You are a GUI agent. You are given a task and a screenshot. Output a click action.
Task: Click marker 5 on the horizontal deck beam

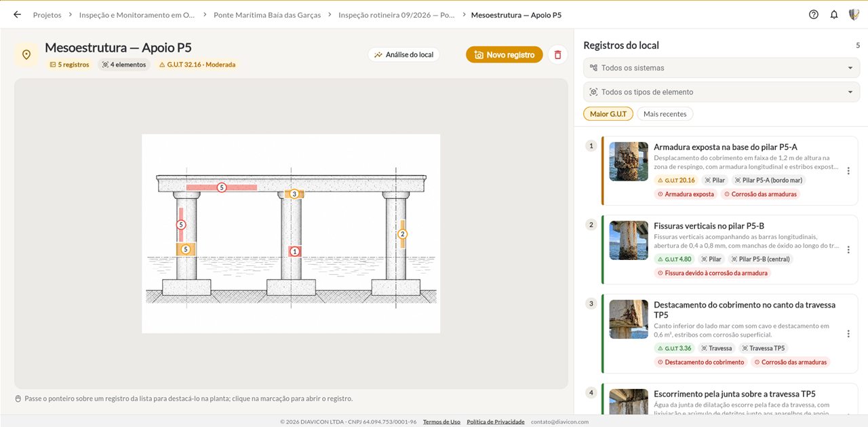point(222,187)
